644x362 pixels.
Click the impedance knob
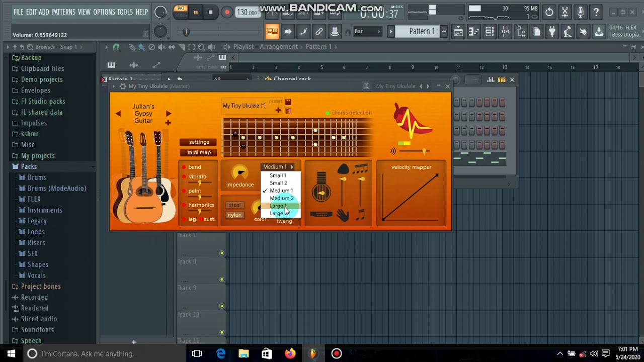(x=240, y=172)
